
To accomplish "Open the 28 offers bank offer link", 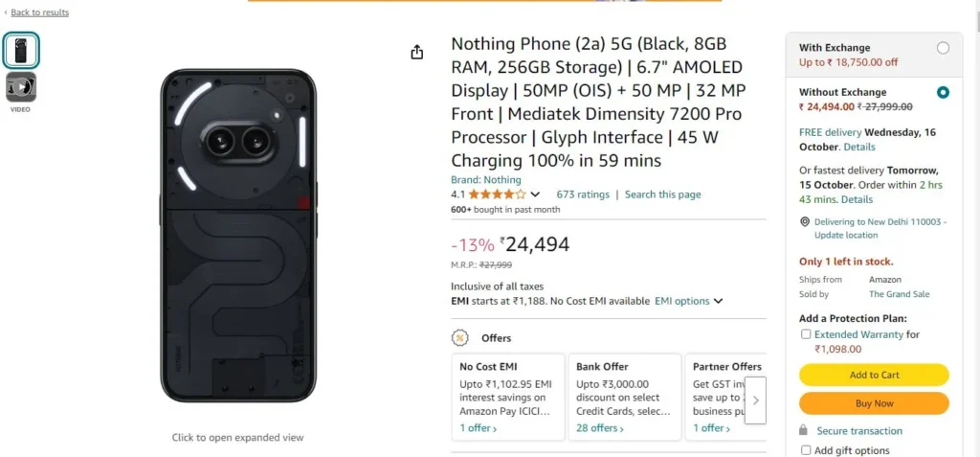I will [x=599, y=428].
